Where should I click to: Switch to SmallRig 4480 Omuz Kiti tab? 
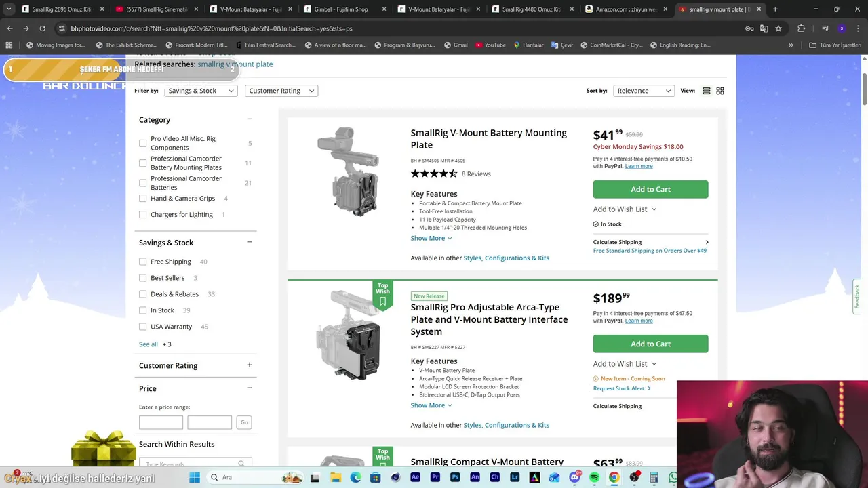click(534, 9)
